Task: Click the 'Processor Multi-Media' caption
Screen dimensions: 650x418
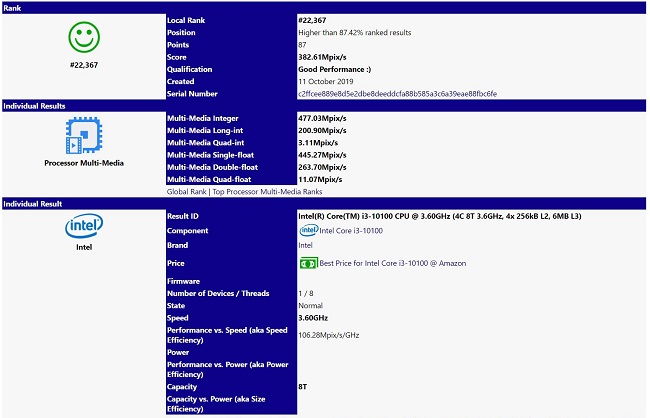Action: coord(84,163)
